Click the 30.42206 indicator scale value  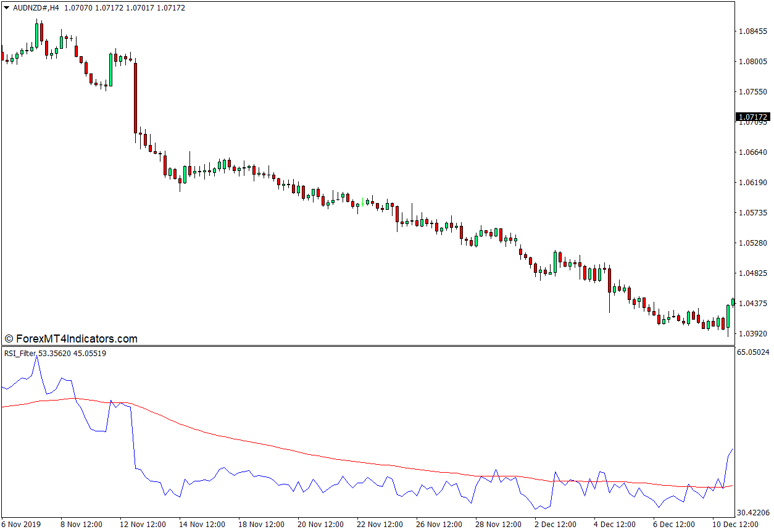click(752, 512)
